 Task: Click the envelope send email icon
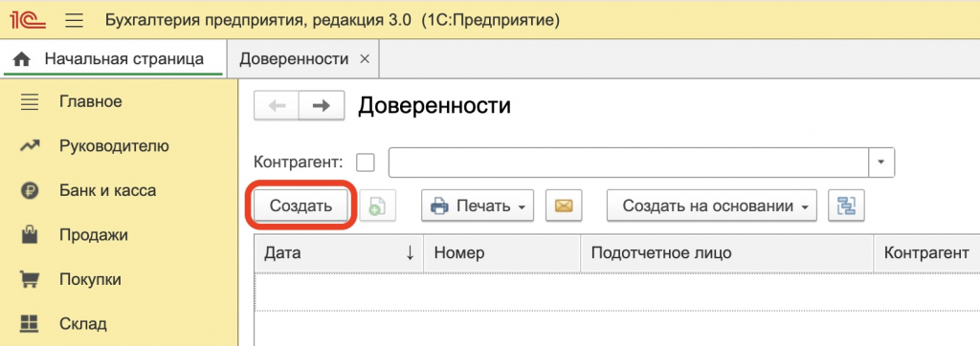[x=564, y=205]
